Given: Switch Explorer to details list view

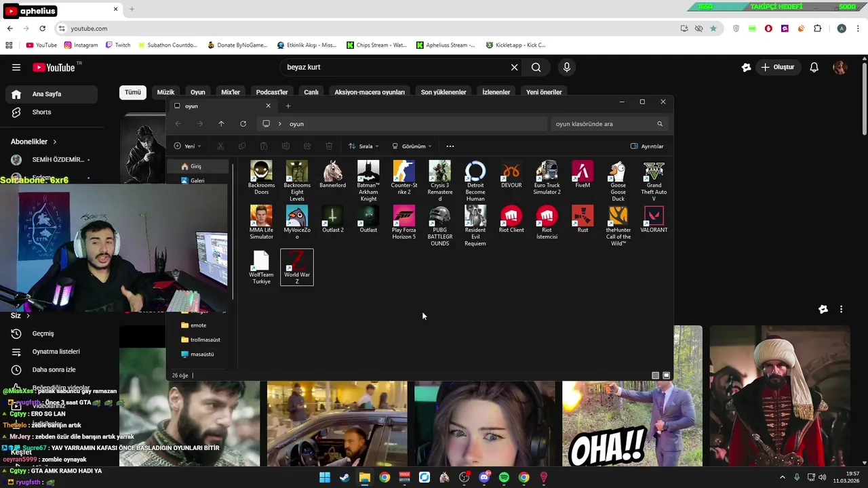Looking at the screenshot, I should [x=655, y=375].
